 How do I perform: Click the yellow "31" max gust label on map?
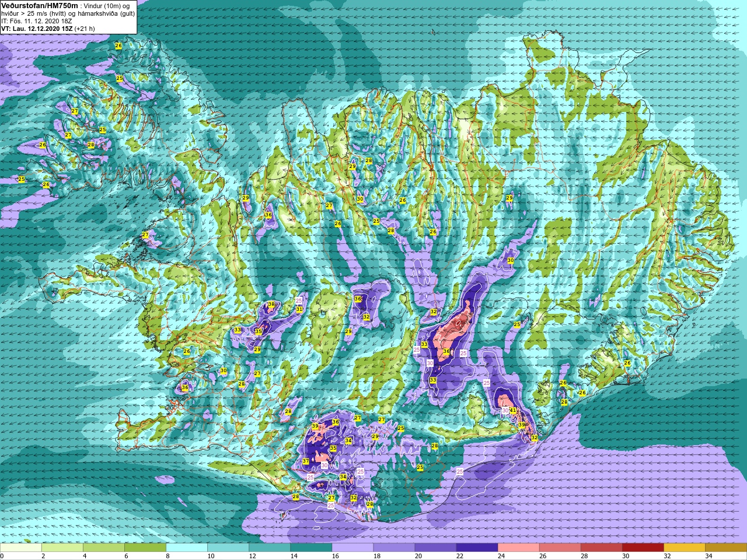pyautogui.click(x=299, y=309)
